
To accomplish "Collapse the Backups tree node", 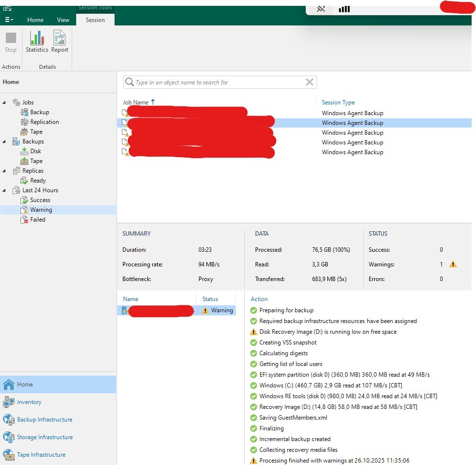I will 4,142.
